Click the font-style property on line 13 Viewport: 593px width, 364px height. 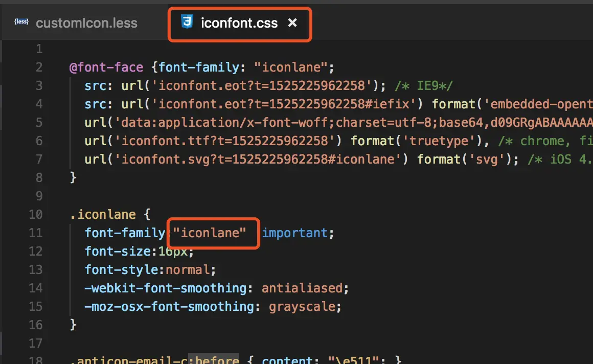point(121,270)
